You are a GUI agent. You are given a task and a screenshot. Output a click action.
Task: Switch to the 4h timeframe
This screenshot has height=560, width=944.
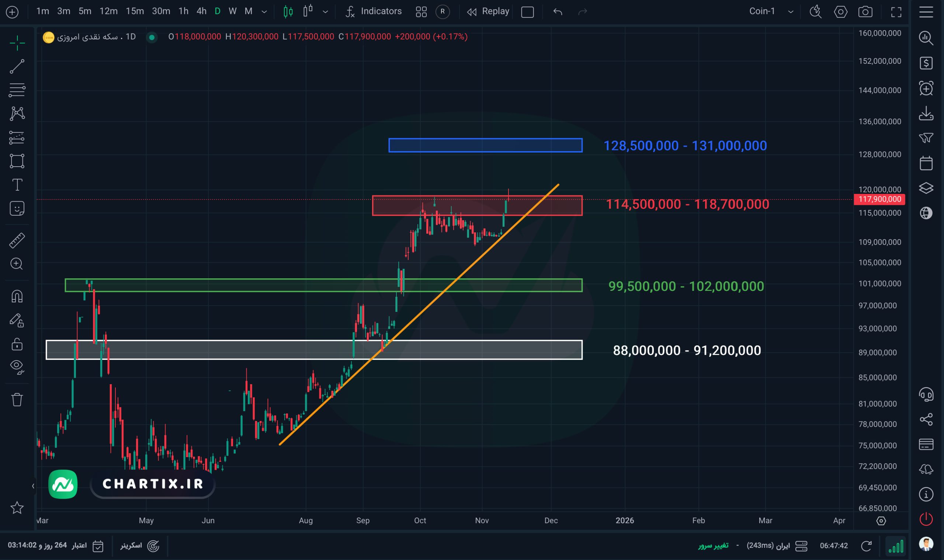pos(201,11)
